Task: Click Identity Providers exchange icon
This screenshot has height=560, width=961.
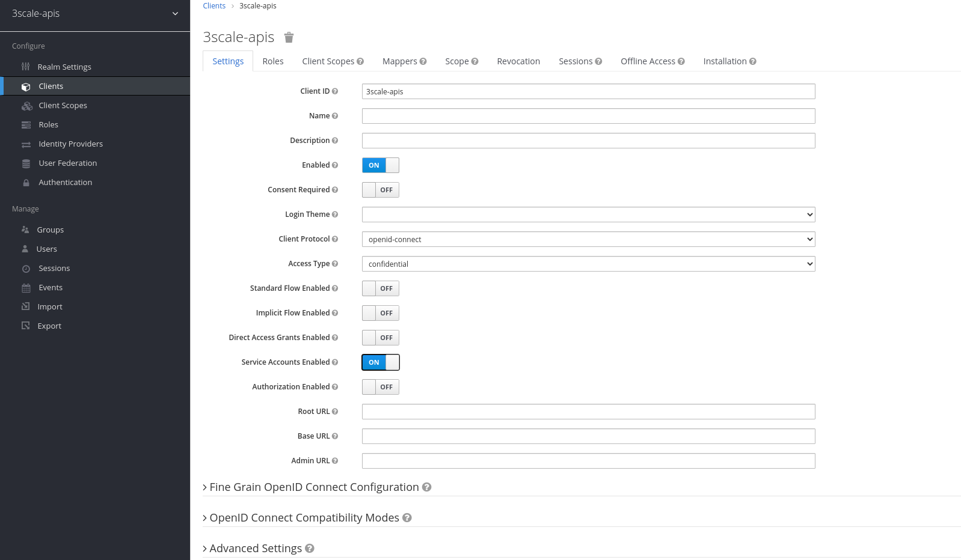Action: [x=26, y=144]
